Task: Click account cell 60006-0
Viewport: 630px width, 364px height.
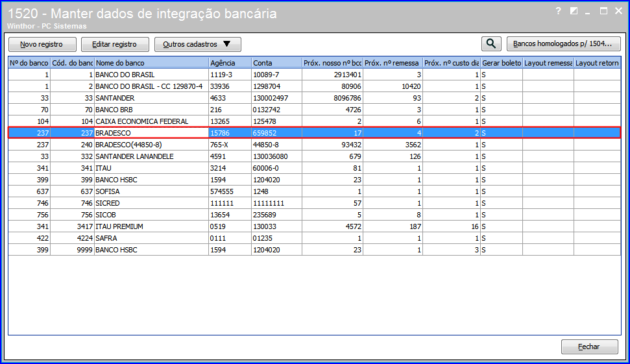Action: (x=276, y=168)
